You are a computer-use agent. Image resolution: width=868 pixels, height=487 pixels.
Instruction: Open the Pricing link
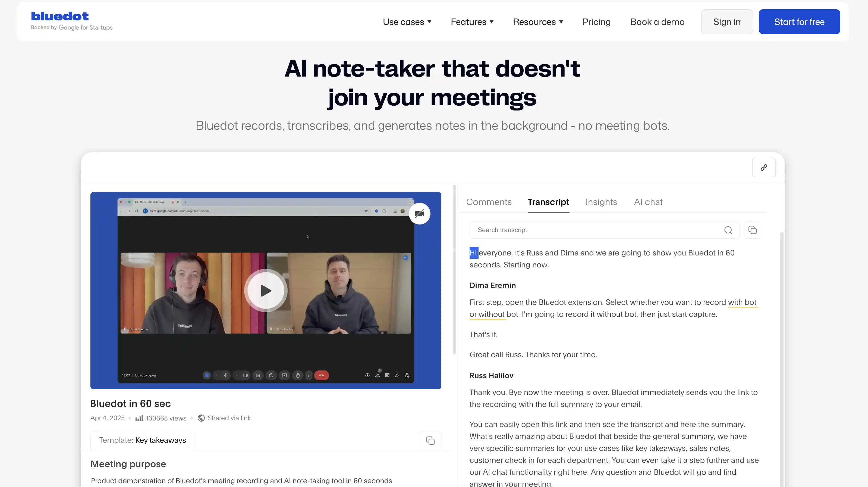pos(596,22)
